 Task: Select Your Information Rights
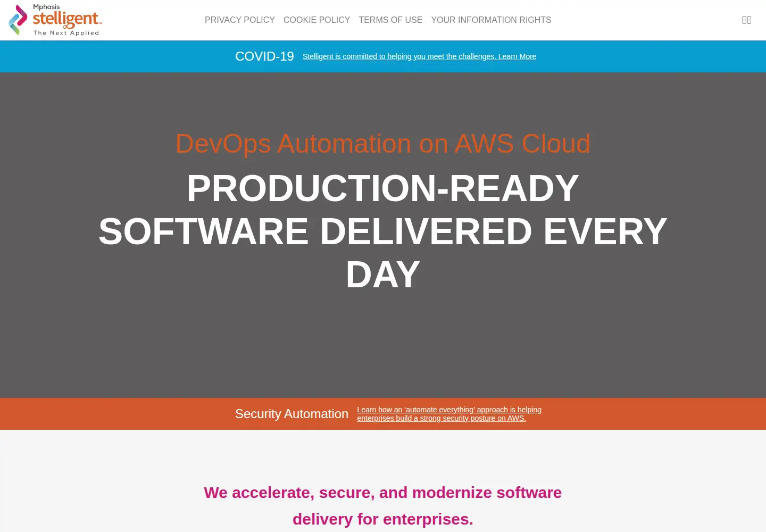(491, 20)
